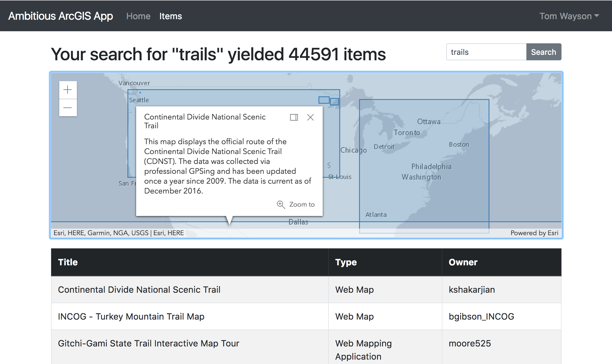612x364 pixels.
Task: Dock the map popup
Action: click(x=294, y=117)
